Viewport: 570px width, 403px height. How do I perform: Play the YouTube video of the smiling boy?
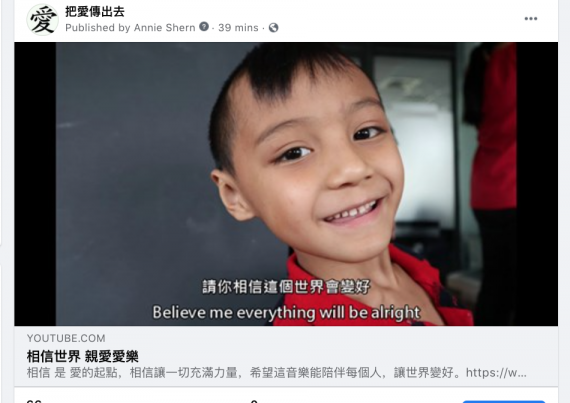[x=286, y=184]
